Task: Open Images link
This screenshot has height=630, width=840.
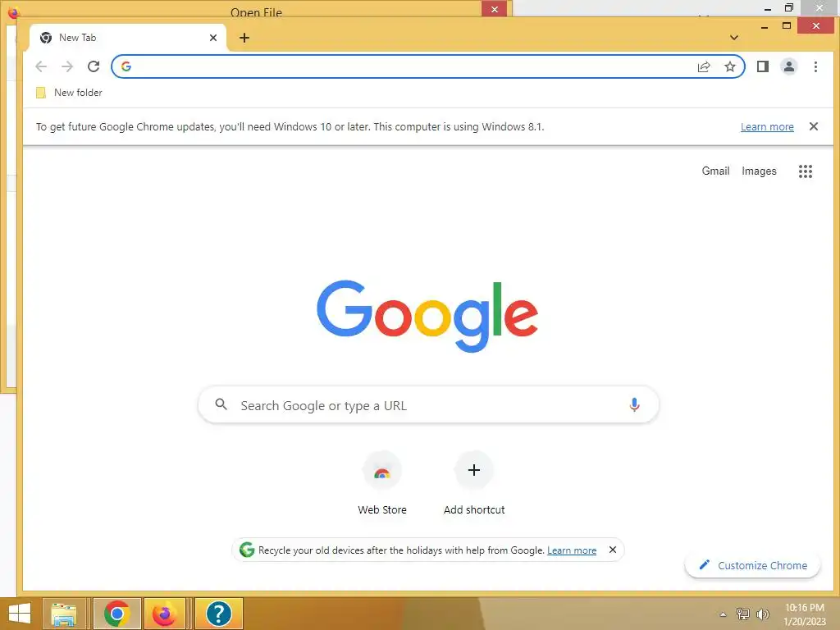Action: click(759, 171)
